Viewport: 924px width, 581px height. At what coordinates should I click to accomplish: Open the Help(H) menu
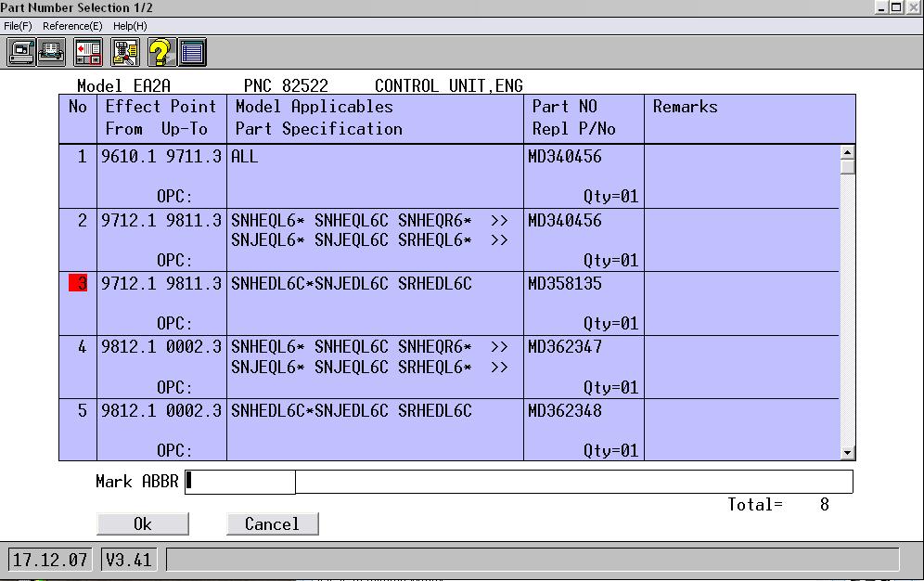(x=130, y=26)
